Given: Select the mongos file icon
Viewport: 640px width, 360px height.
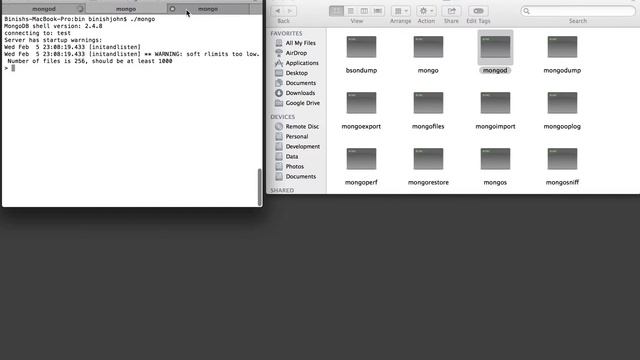Looking at the screenshot, I should (495, 159).
